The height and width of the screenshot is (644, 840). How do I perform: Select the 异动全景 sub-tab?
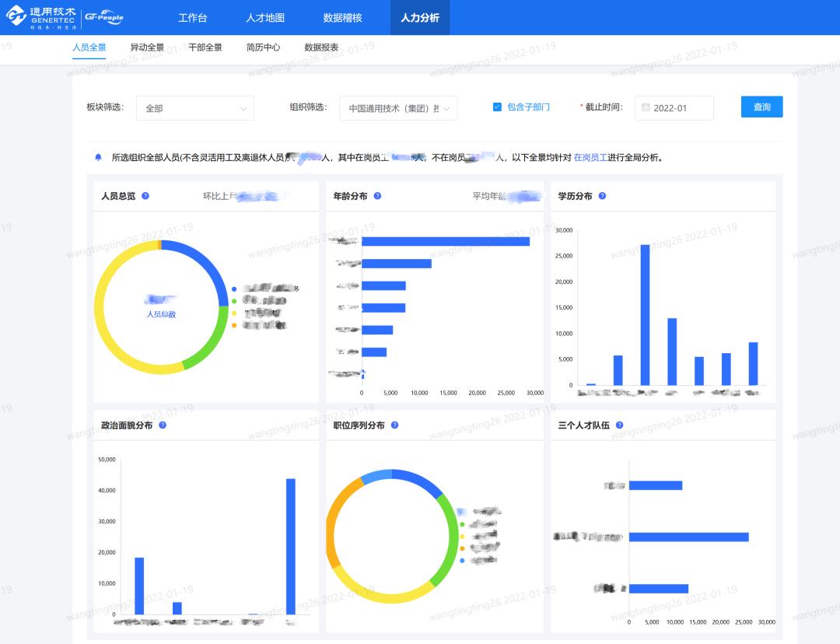point(147,47)
